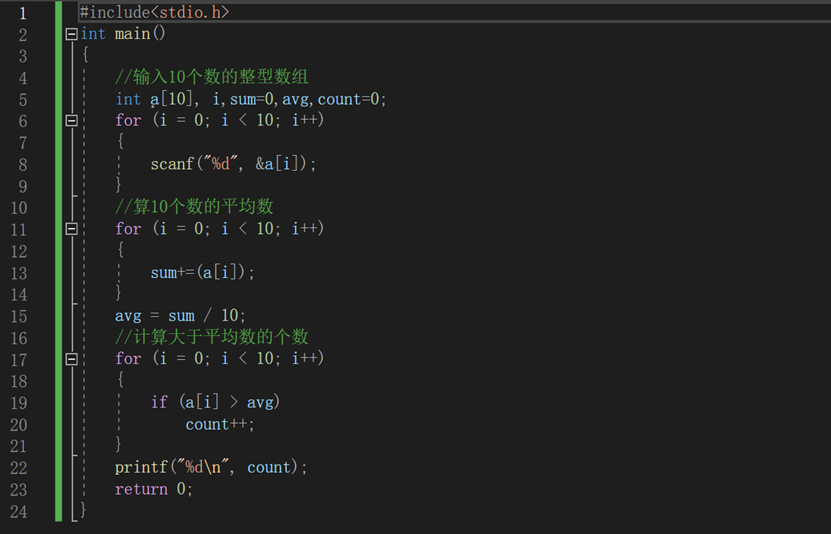Click the avg = sum / 10 statement
The image size is (831, 534).
180,316
